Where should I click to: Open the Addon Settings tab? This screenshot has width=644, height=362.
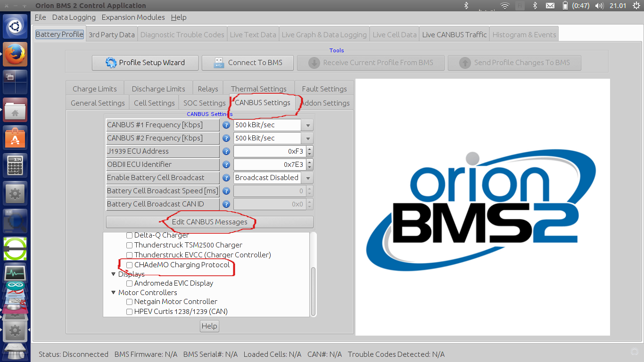[325, 103]
